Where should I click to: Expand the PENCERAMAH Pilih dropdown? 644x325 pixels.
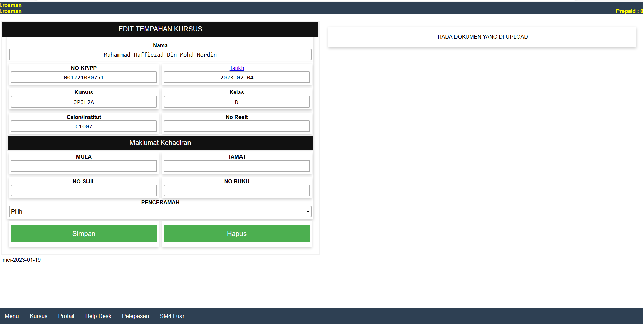[160, 212]
